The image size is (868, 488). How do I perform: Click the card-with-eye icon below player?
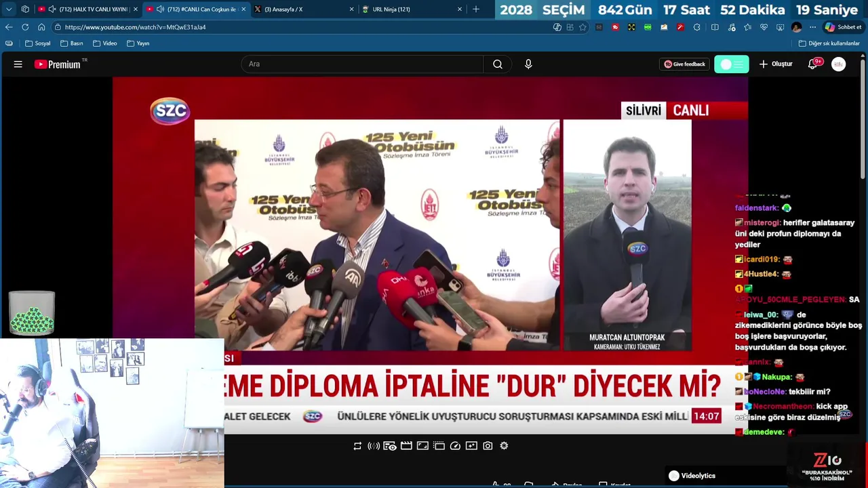(390, 446)
